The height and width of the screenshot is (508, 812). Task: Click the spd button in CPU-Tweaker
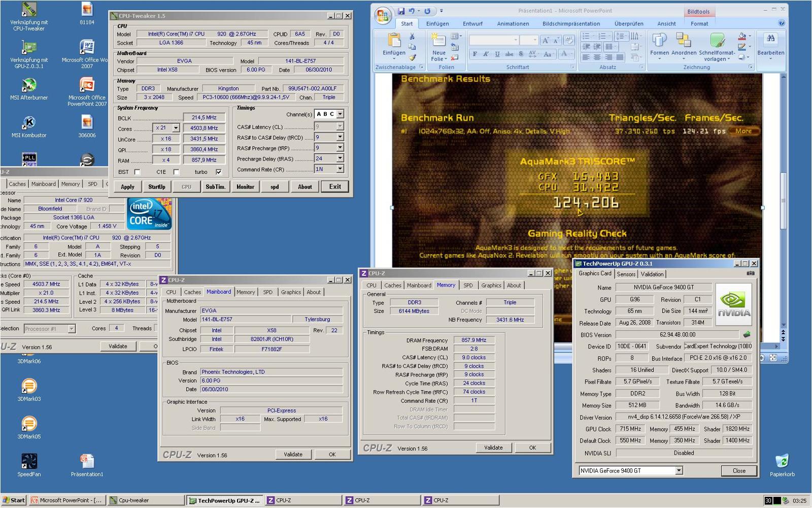click(275, 187)
